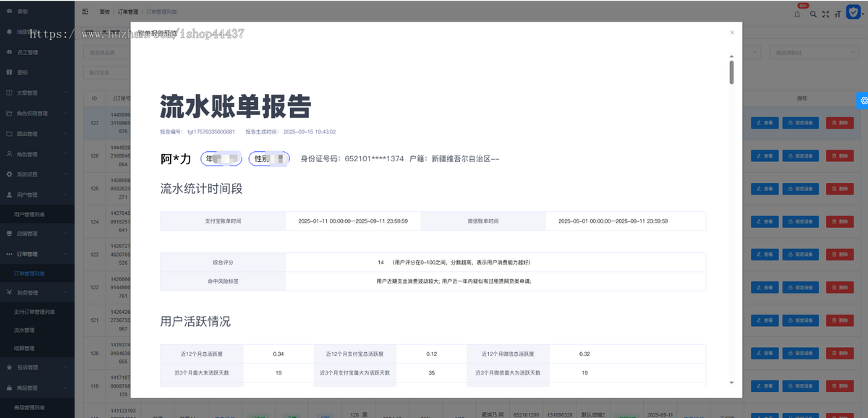Click the 面板 dashboard icon in the sidebar
Image resolution: width=868 pixels, height=418 pixels.
coord(9,12)
